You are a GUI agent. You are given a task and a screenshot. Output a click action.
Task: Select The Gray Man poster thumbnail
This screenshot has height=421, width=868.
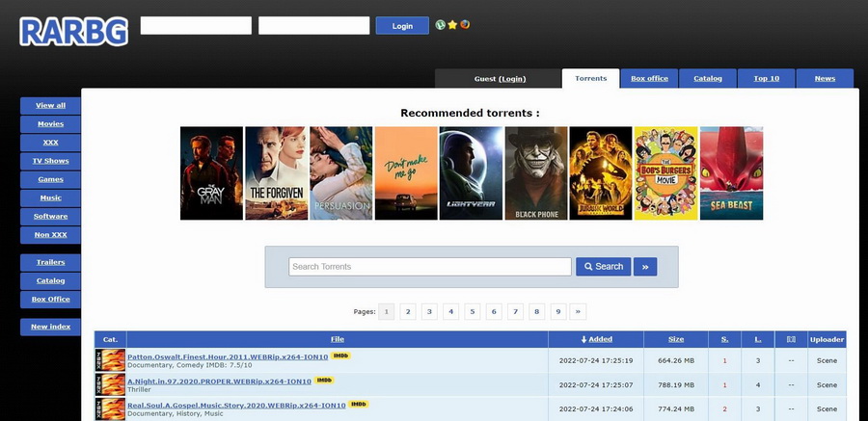point(211,173)
